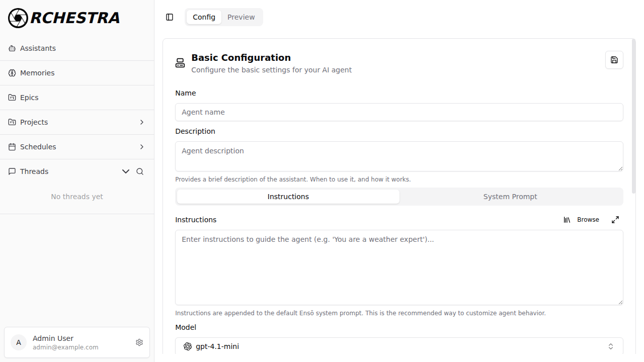644x362 pixels.
Task: Focus the Agent name input field
Action: click(399, 112)
